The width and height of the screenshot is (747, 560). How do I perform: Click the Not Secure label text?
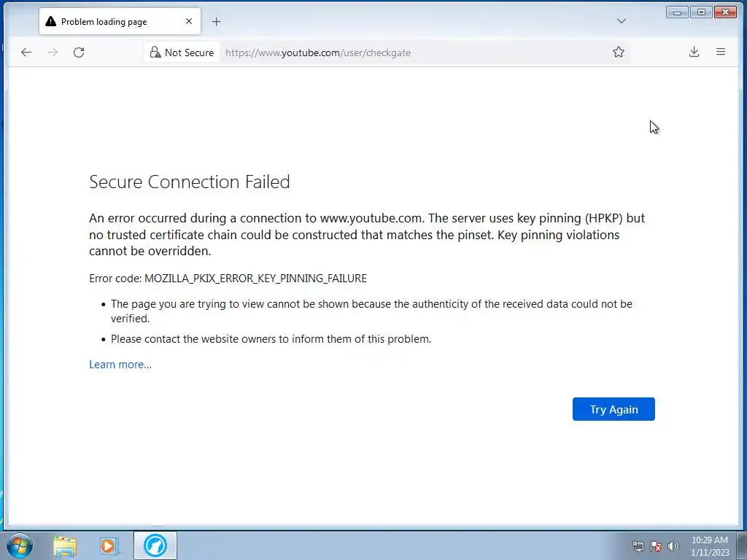tap(189, 52)
